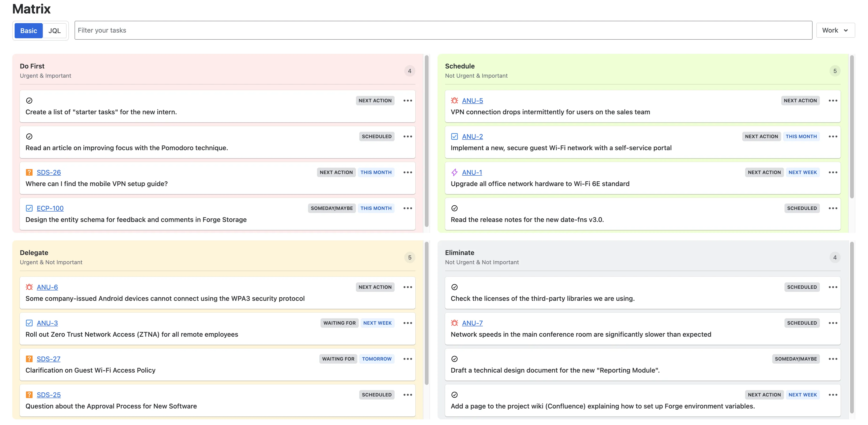This screenshot has width=868, height=425.
Task: Click TOMORROW tag on SDS-27 card
Action: click(377, 359)
